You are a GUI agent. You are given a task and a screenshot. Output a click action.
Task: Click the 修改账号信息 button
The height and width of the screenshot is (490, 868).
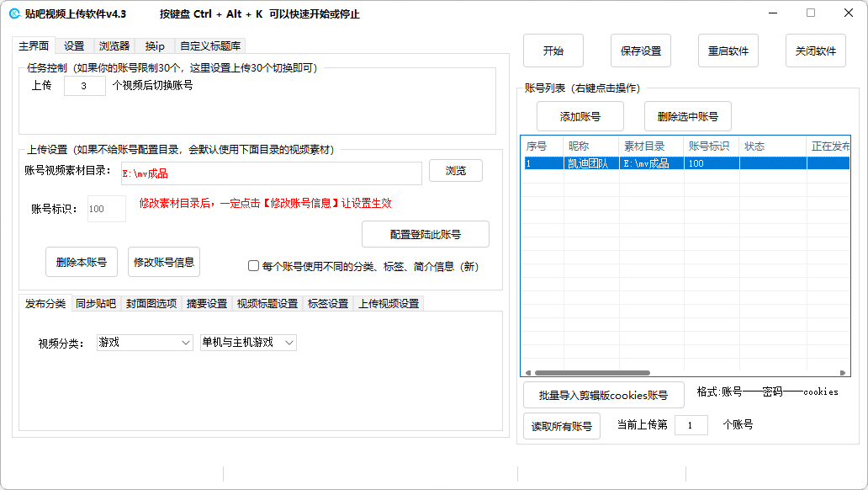[164, 262]
